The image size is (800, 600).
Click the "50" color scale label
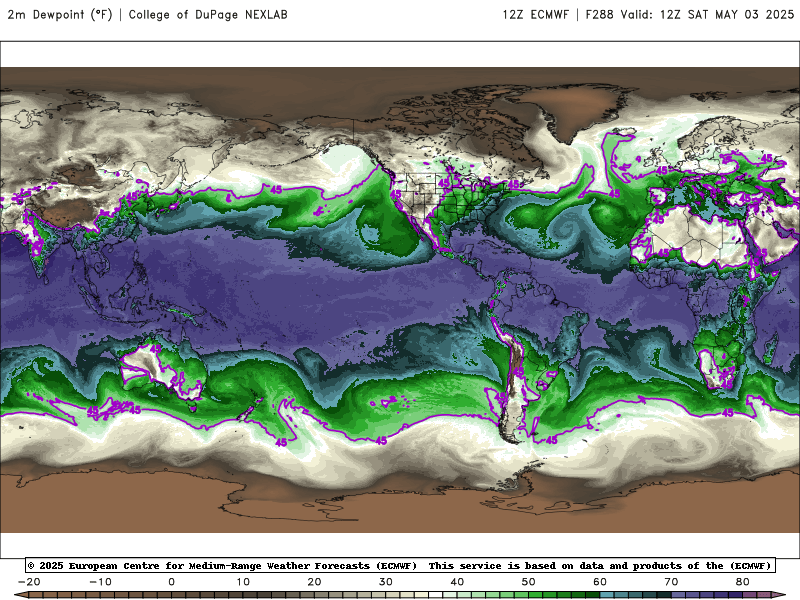tap(529, 582)
